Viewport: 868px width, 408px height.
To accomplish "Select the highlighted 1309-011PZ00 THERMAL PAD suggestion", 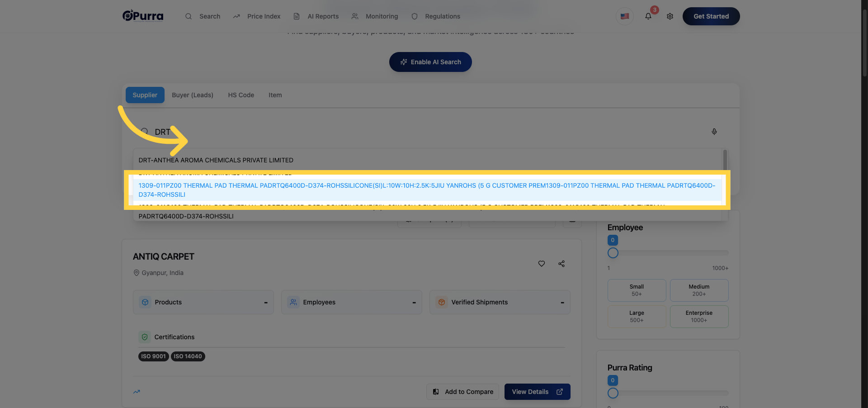I will pos(427,190).
